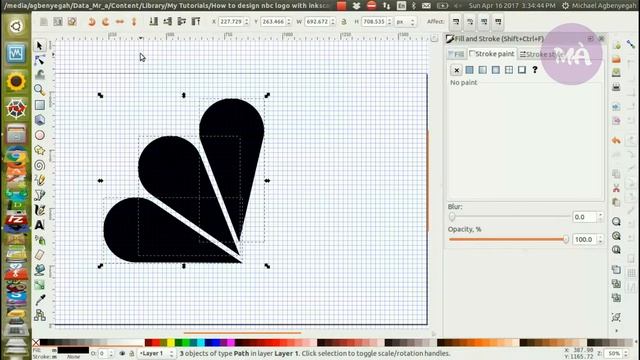Set stroke to No paint (X)
Screen dimensions: 640x360
[456, 70]
